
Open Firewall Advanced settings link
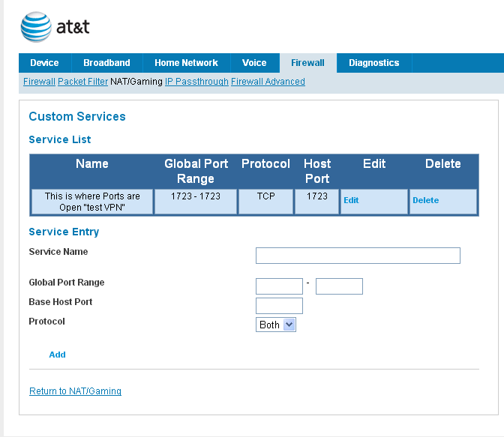click(x=268, y=82)
